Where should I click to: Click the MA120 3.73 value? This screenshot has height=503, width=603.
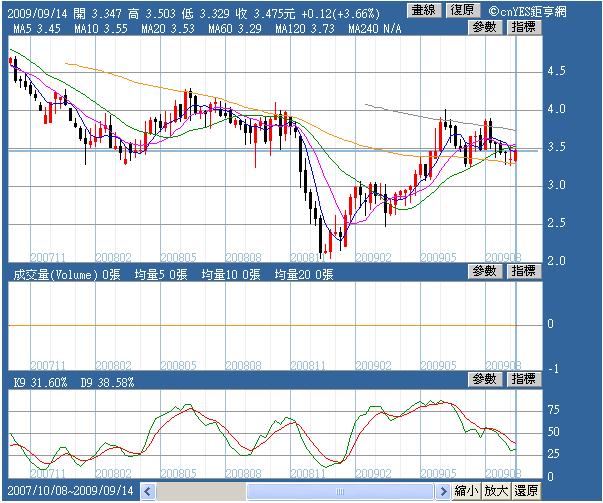point(305,29)
